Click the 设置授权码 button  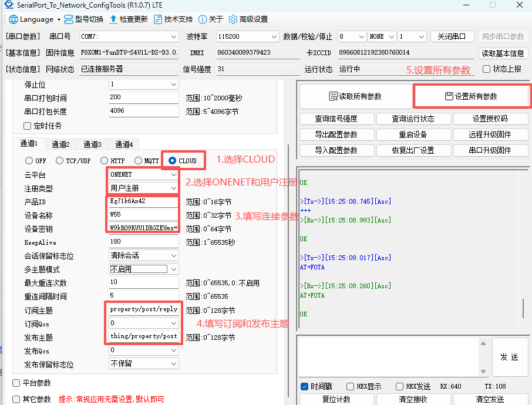pyautogui.click(x=490, y=119)
